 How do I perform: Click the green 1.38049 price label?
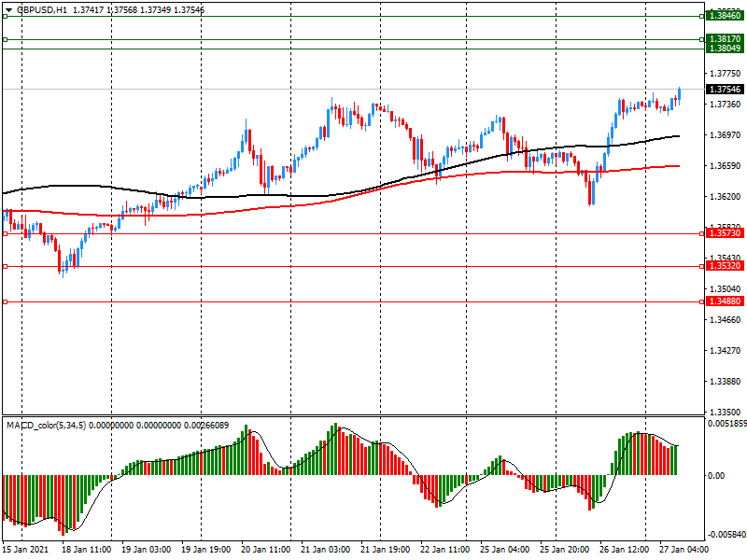coord(725,49)
